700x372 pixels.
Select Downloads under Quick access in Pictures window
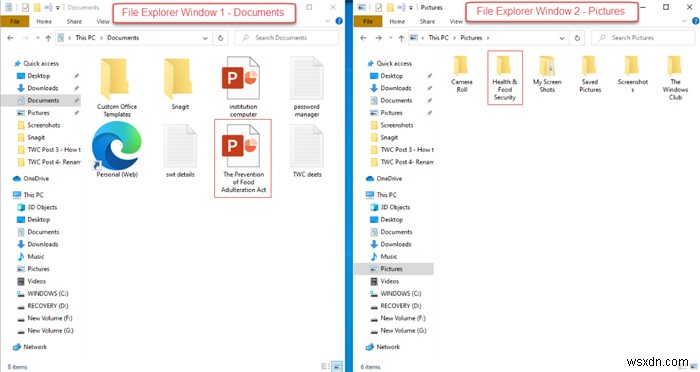tap(391, 88)
